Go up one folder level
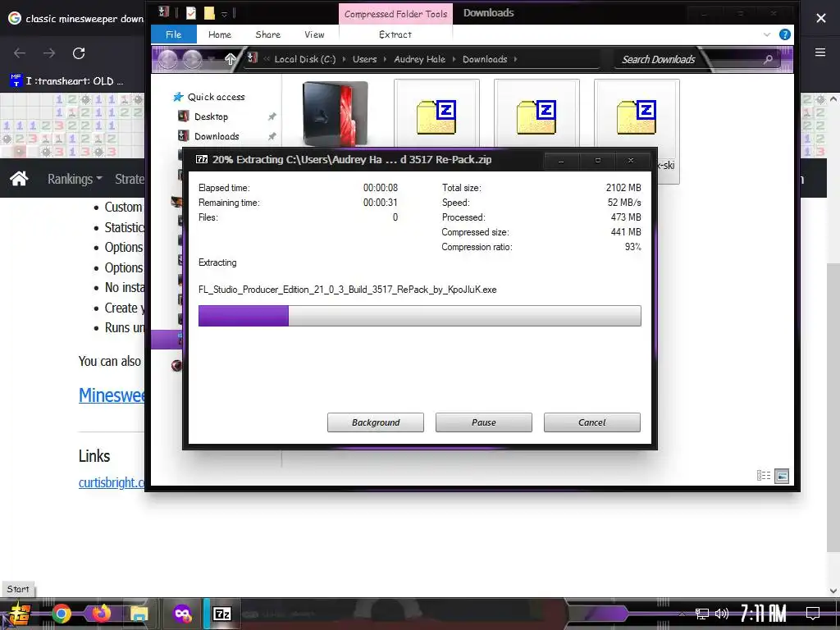The width and height of the screenshot is (840, 630). 230,59
